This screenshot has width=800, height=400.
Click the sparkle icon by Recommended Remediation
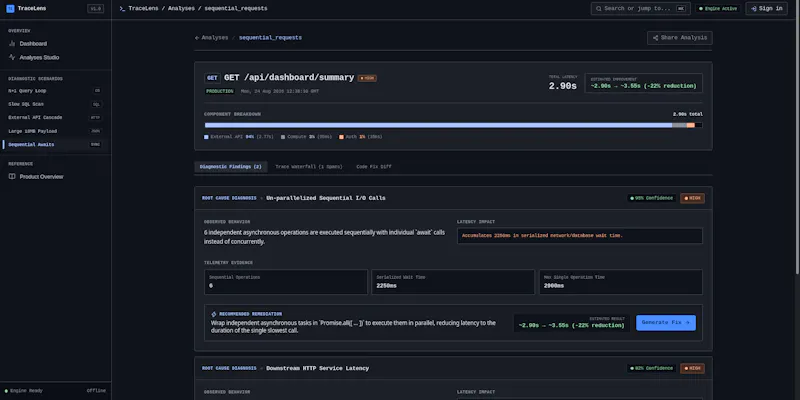tap(214, 314)
